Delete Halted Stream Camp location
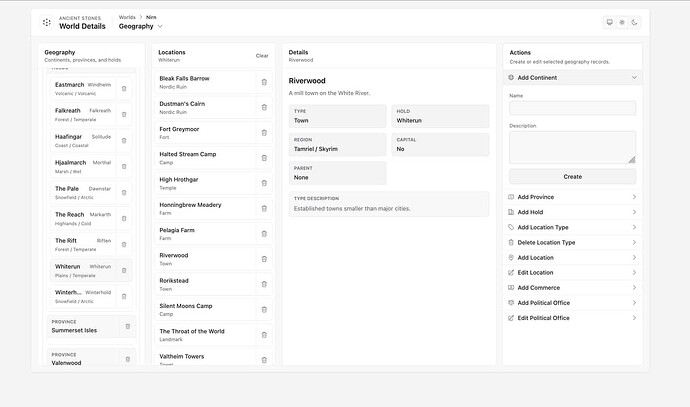690x407 pixels. 264,158
